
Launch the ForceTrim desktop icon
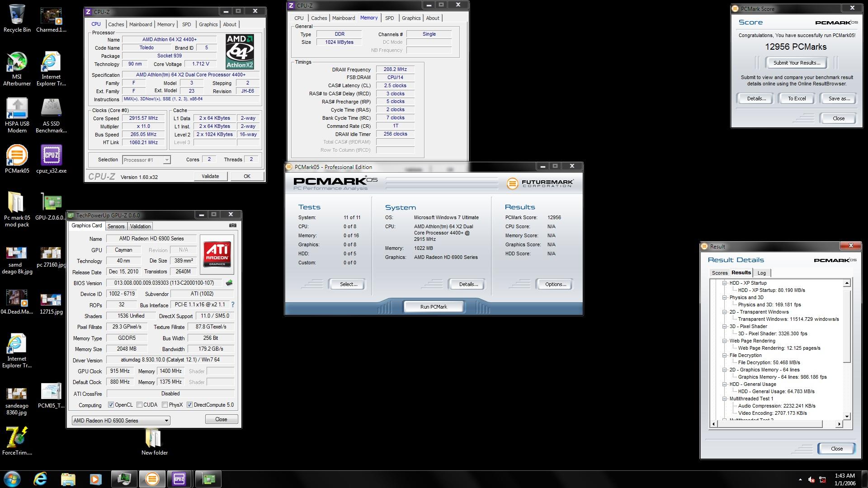coord(17,441)
